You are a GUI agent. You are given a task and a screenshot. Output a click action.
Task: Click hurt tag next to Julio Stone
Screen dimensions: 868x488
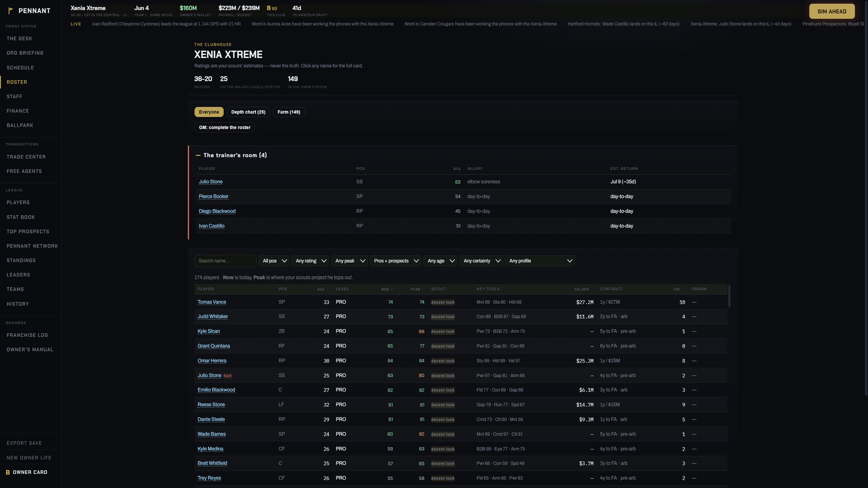(227, 375)
